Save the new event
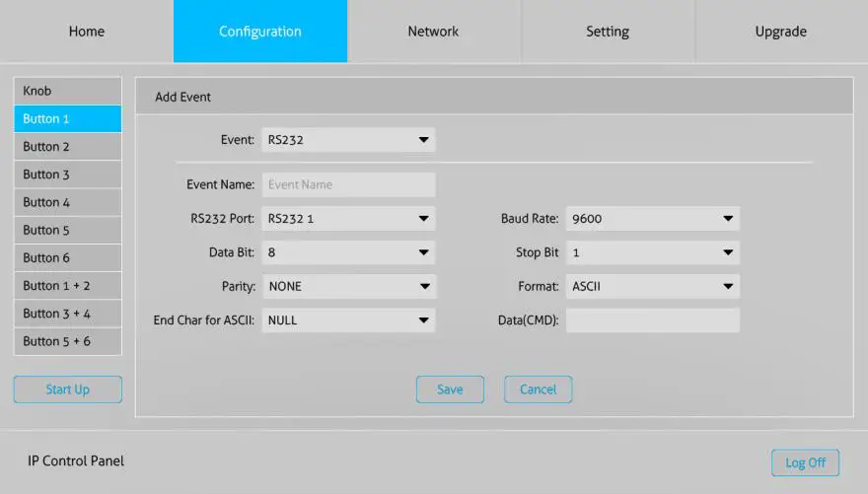 click(450, 389)
